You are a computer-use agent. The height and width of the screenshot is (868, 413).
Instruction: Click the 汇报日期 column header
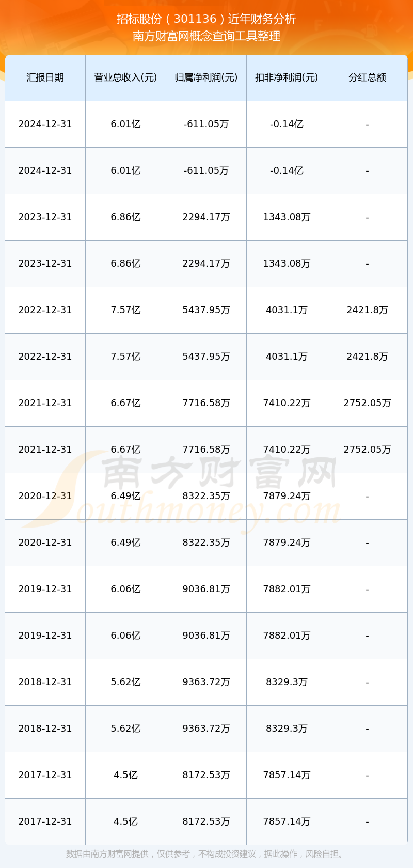[x=45, y=78]
